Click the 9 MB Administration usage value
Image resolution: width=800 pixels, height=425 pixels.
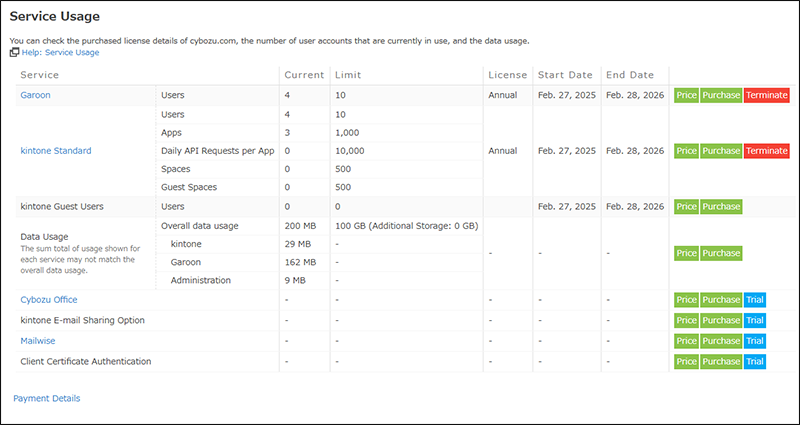295,280
